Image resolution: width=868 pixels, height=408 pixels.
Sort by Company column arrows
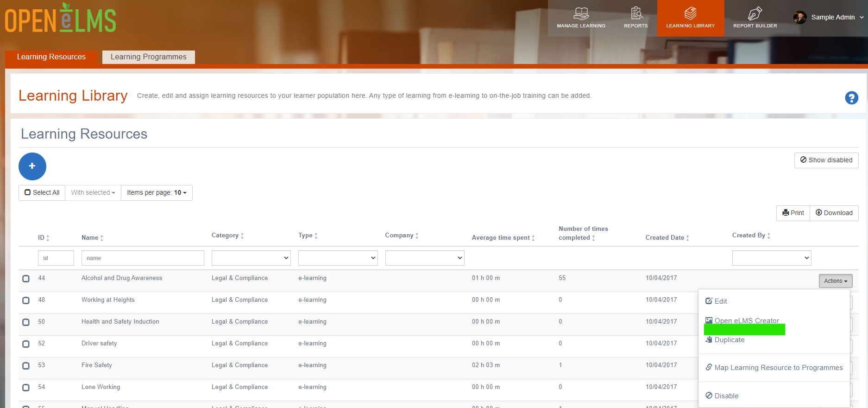tap(417, 236)
